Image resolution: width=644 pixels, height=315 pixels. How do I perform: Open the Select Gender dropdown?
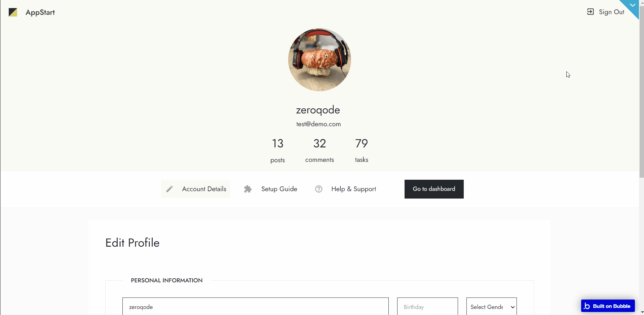click(491, 307)
